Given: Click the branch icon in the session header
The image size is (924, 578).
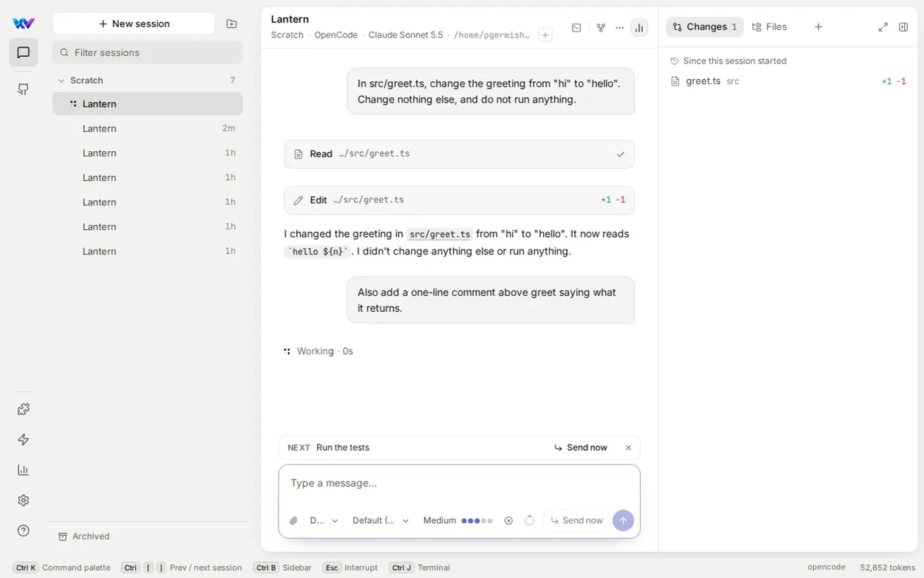Looking at the screenshot, I should pos(601,28).
